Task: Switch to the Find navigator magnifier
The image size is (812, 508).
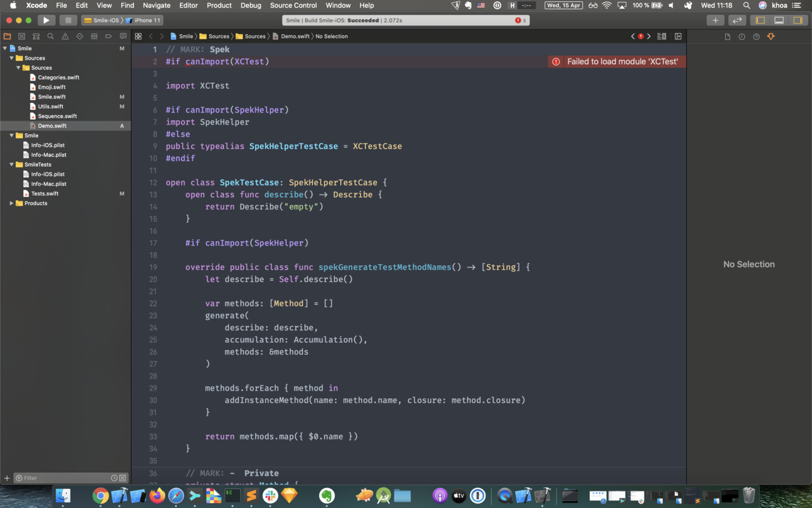Action: coord(51,36)
